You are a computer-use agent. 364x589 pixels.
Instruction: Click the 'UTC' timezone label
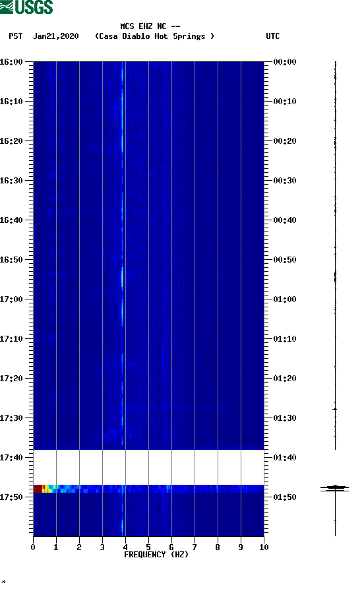point(273,36)
